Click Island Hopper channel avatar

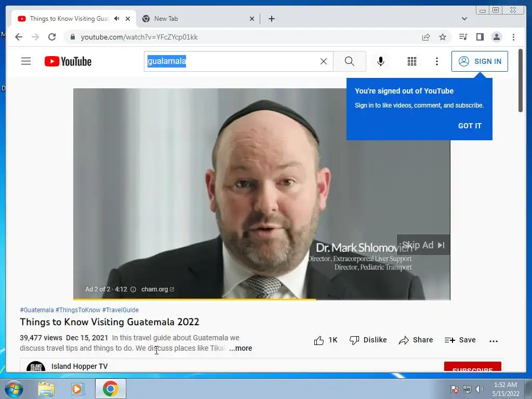coord(36,367)
